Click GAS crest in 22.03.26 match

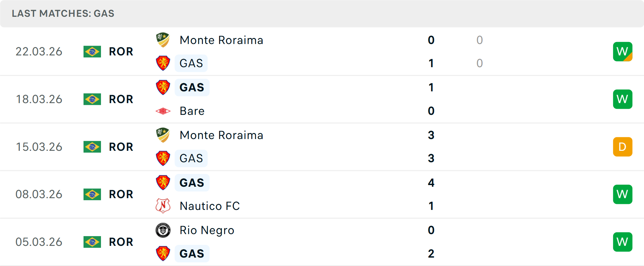pos(163,63)
